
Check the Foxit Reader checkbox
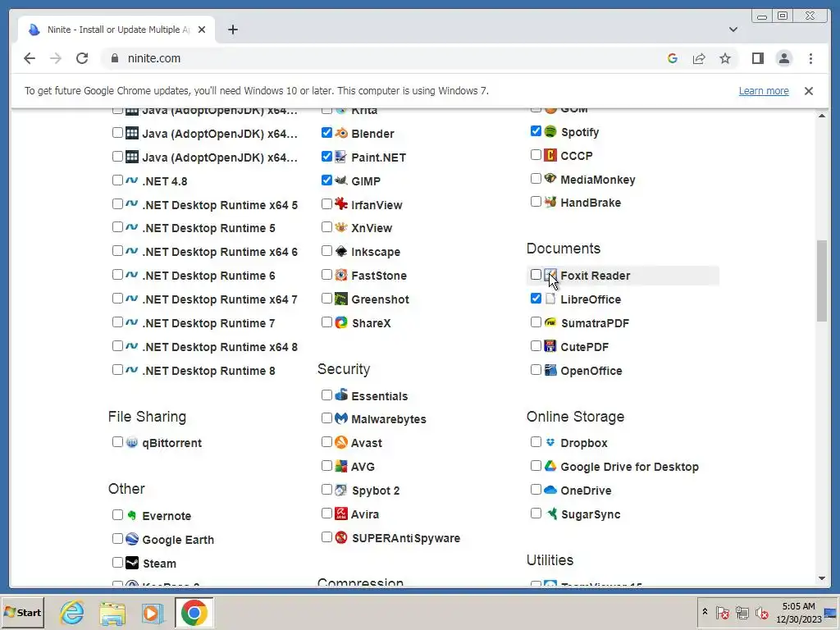point(536,275)
